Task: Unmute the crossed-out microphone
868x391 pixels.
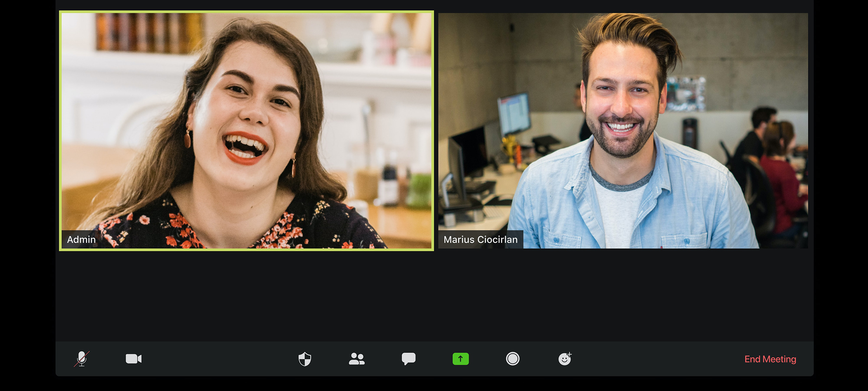Action: tap(82, 359)
